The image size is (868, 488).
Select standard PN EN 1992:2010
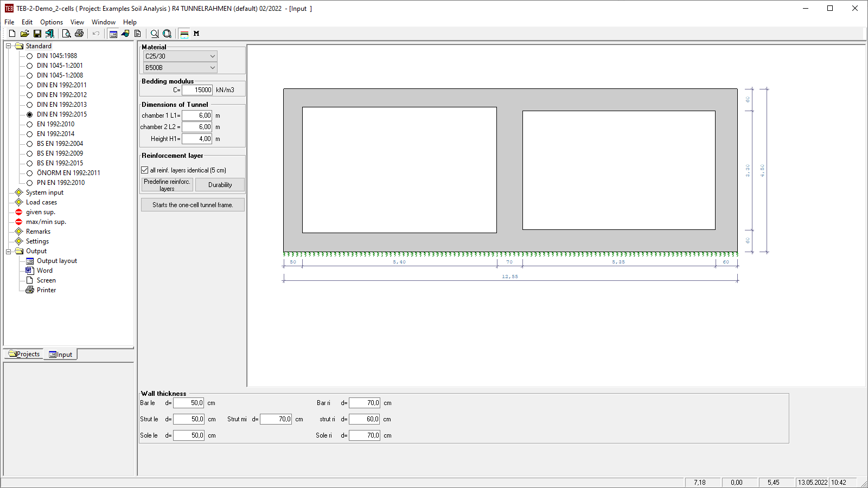30,183
